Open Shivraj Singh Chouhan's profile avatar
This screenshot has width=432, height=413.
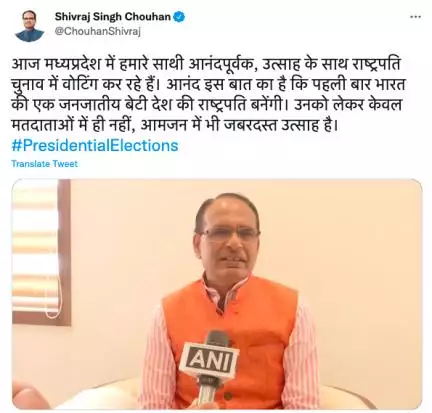(x=30, y=25)
